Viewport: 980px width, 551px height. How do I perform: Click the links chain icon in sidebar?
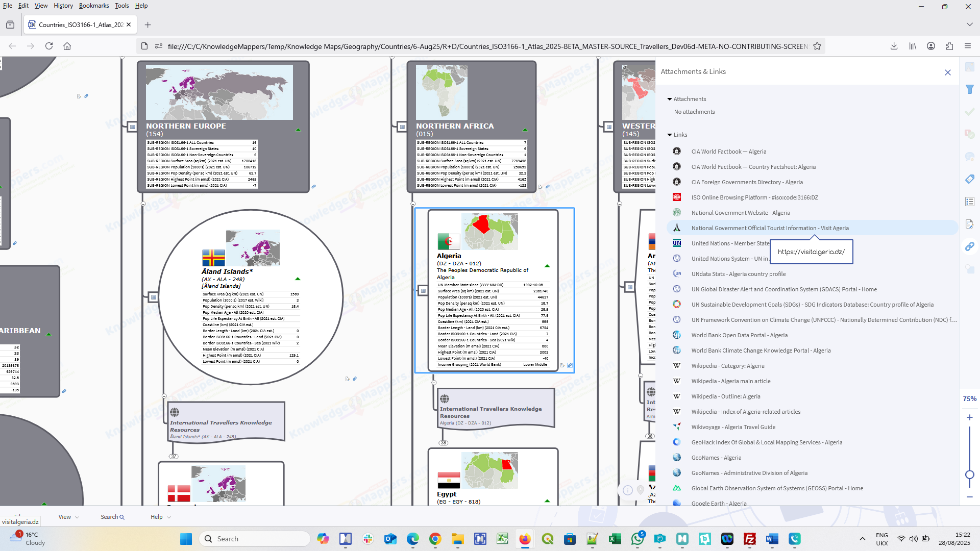click(970, 246)
